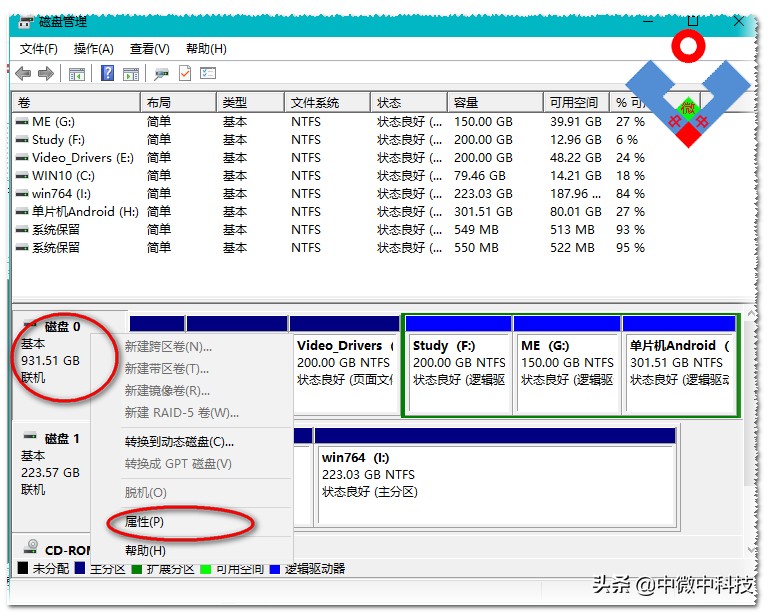The image size is (771, 612).
Task: Choose 脱机(O) in the context menu
Action: click(x=146, y=492)
